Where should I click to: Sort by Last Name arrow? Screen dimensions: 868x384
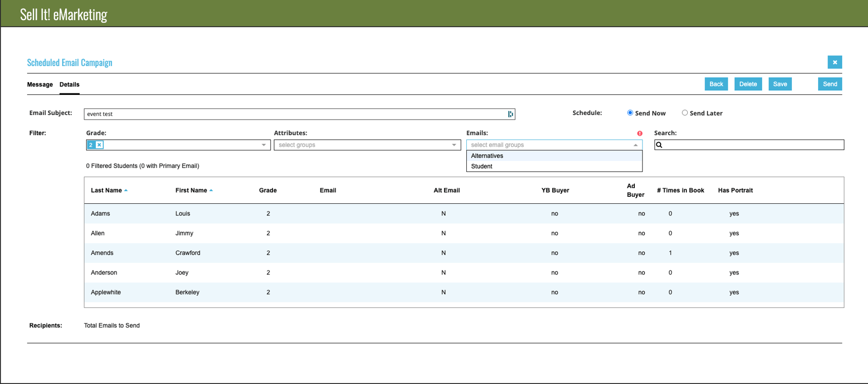(126, 190)
